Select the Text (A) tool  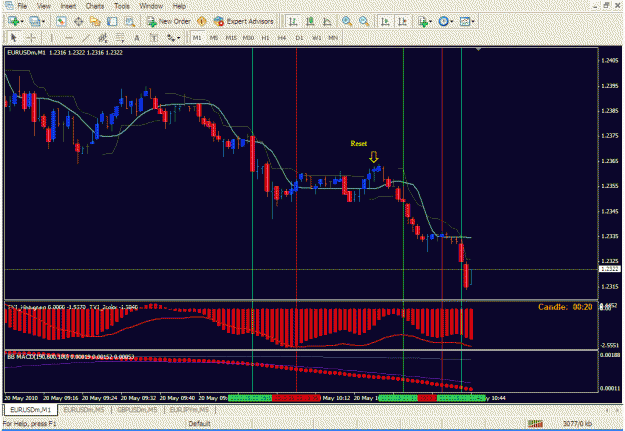tap(137, 38)
